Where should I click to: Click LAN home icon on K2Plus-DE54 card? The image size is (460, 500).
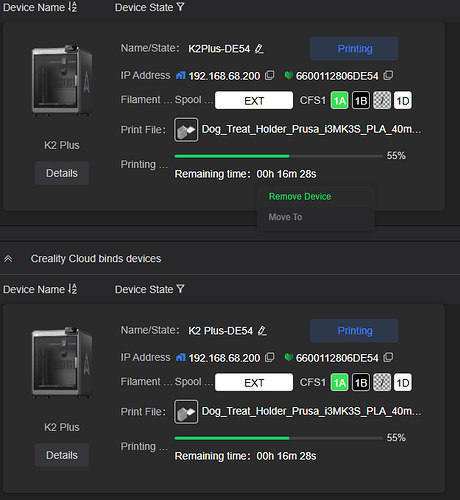[181, 76]
